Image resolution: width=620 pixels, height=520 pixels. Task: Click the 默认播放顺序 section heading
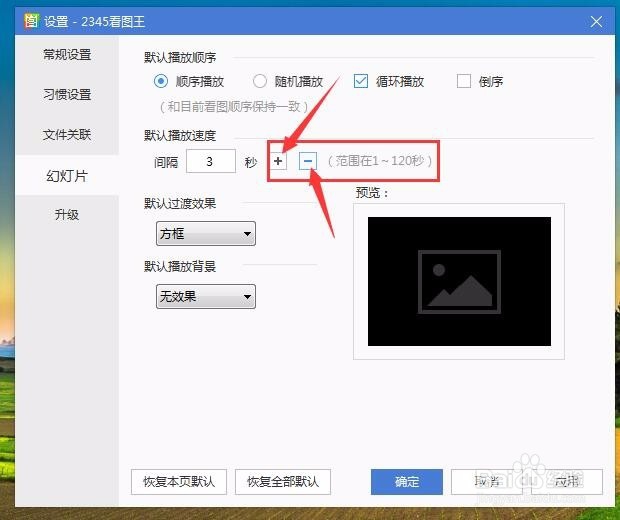(x=180, y=58)
